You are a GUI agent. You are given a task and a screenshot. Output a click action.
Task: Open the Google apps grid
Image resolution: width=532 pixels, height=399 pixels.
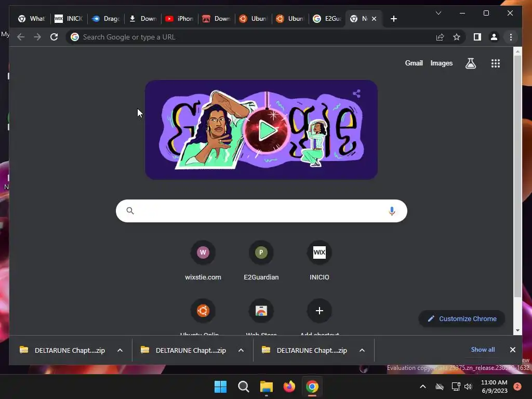point(495,63)
